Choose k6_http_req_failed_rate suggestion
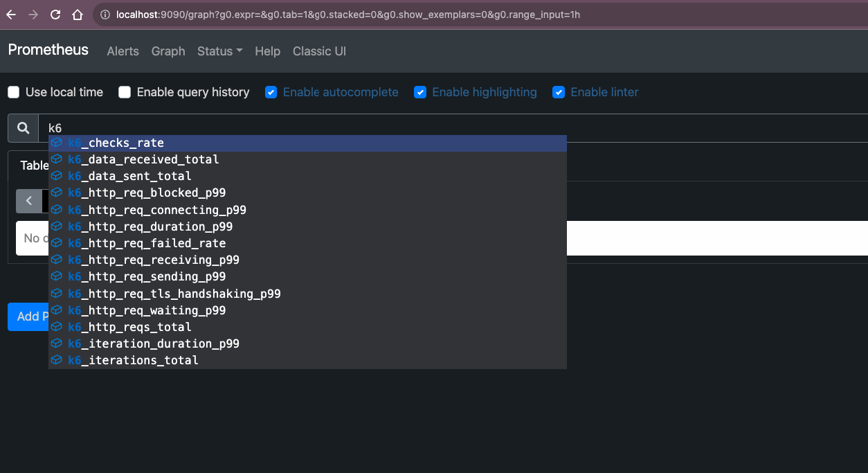868x473 pixels. click(307, 243)
